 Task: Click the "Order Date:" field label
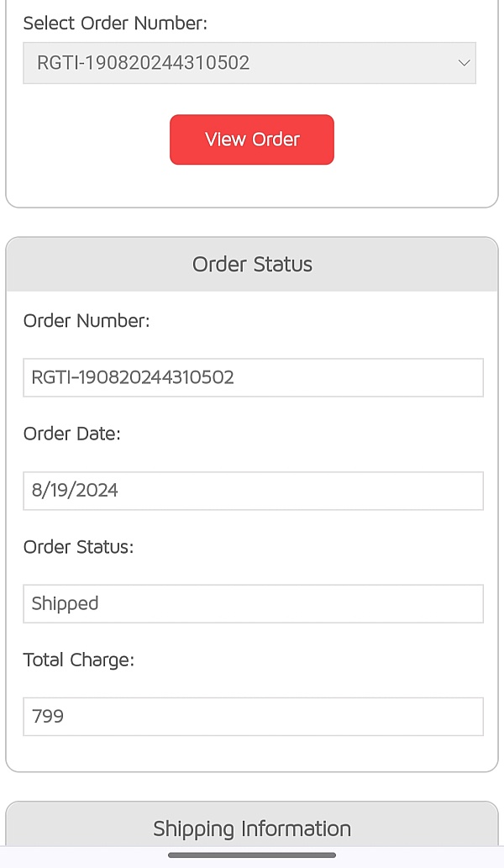click(72, 434)
